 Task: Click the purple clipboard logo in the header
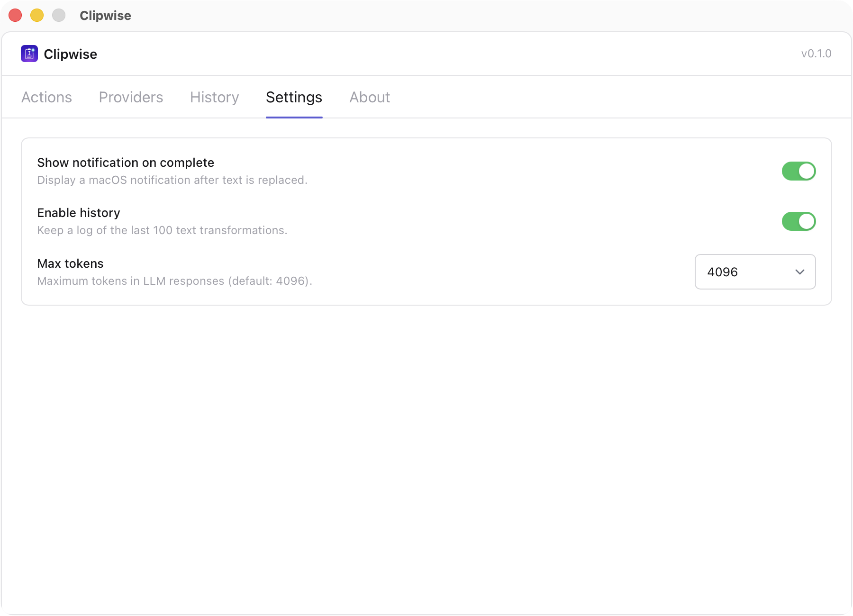click(x=29, y=54)
